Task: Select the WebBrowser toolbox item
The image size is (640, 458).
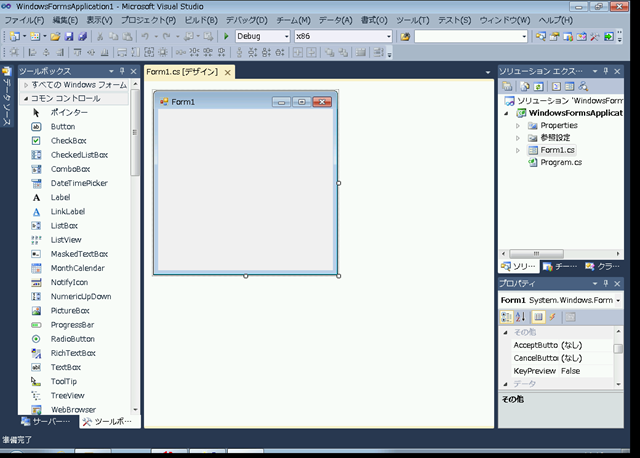Action: 73,409
